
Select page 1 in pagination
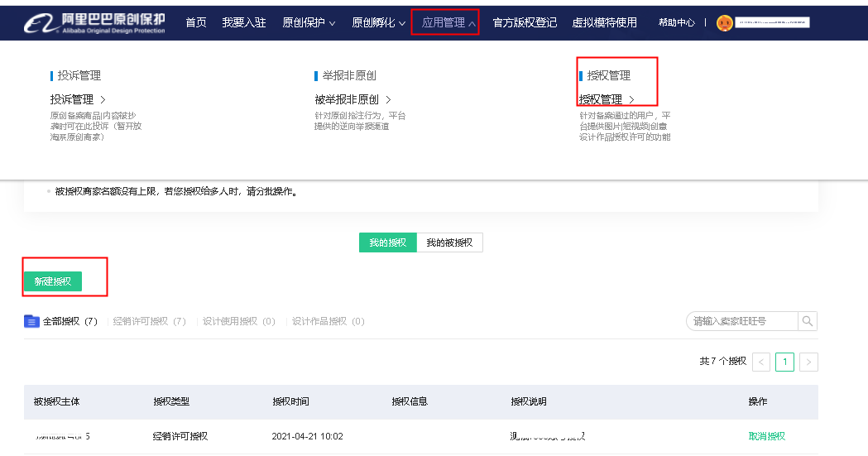coord(785,362)
